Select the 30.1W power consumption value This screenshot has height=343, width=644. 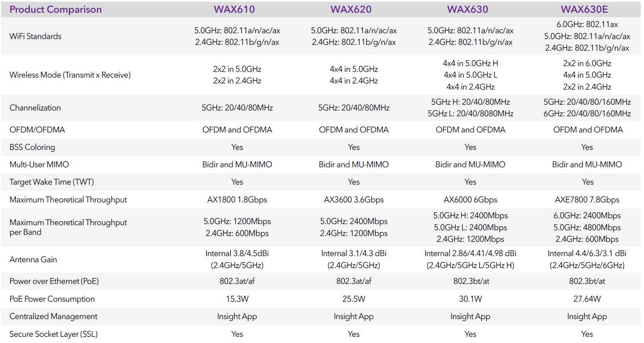coord(470,299)
